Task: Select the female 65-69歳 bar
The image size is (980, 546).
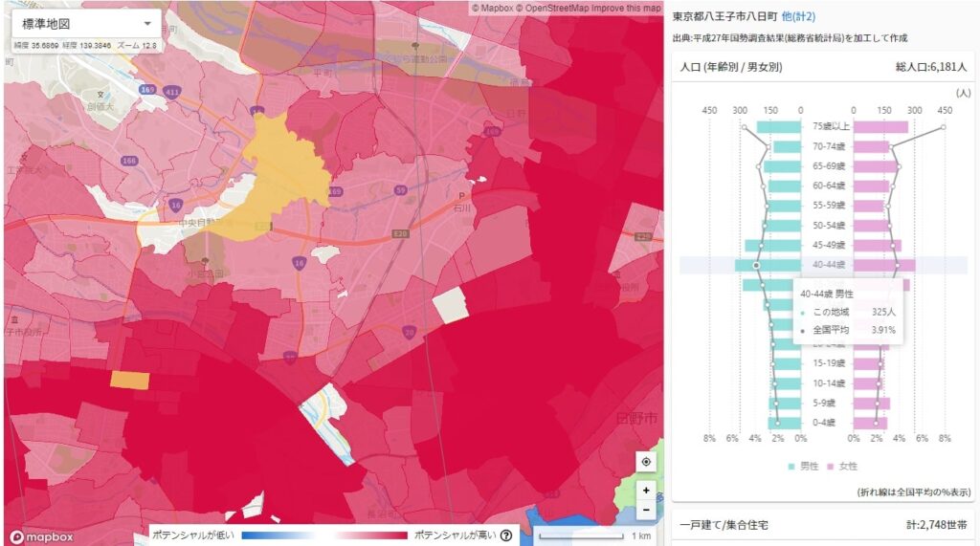Action: (877, 166)
